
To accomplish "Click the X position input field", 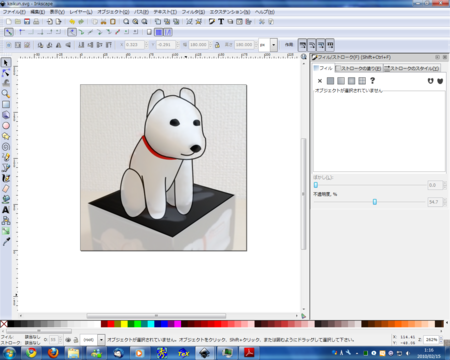I will 134,45.
